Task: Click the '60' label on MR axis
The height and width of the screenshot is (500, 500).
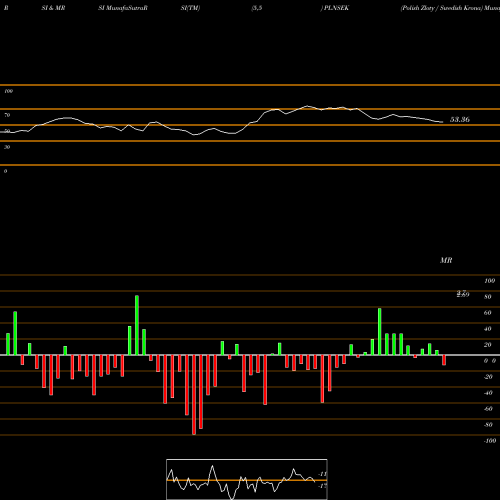Action: click(488, 313)
